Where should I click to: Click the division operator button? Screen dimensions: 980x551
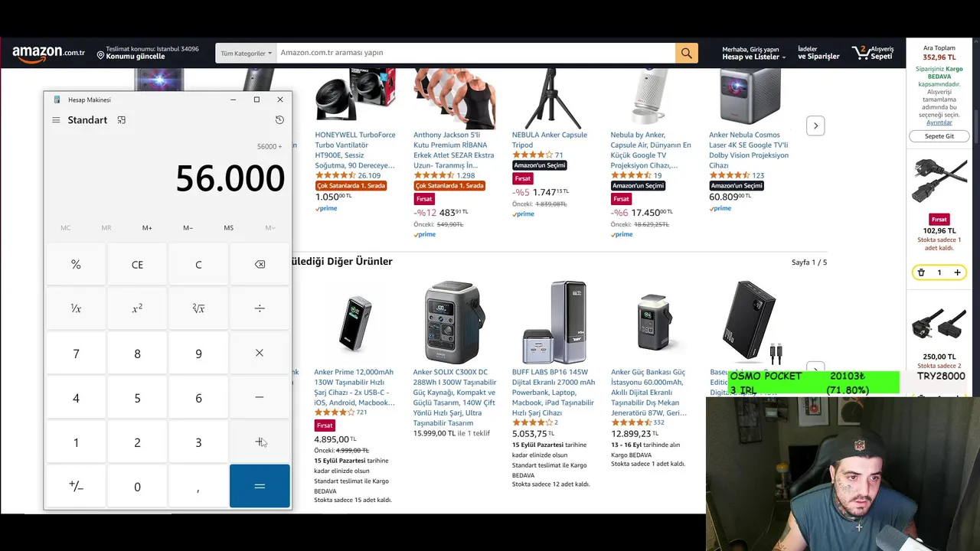(x=260, y=308)
